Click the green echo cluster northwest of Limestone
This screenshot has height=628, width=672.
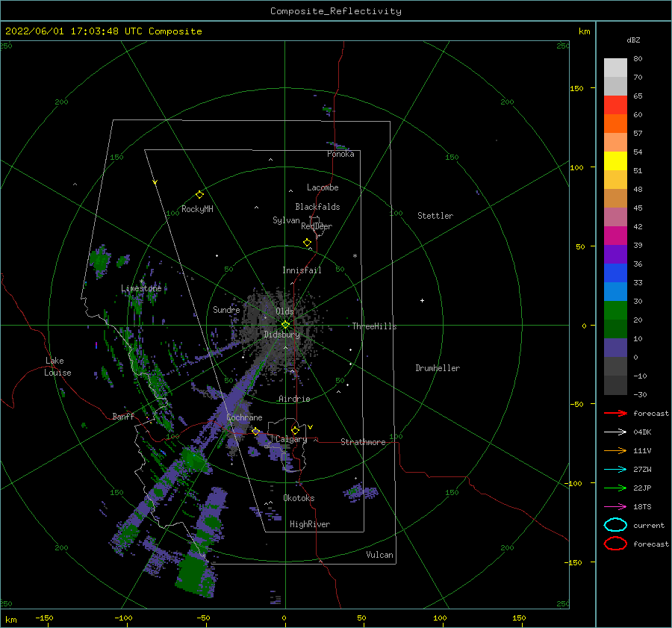[x=100, y=261]
